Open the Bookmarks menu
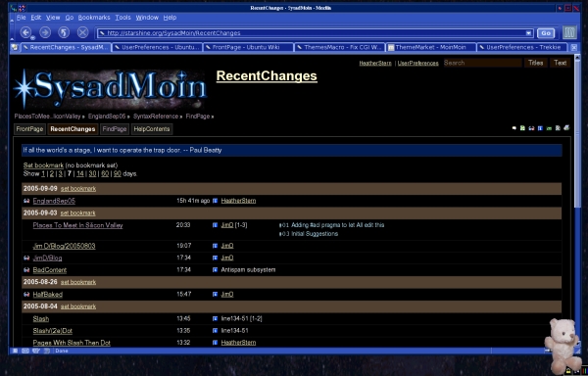588x376 pixels. 94,18
